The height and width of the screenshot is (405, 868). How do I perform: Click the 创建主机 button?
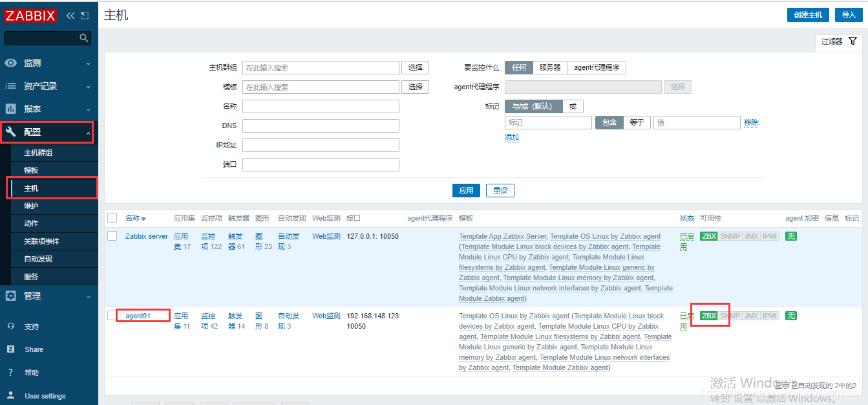point(808,15)
